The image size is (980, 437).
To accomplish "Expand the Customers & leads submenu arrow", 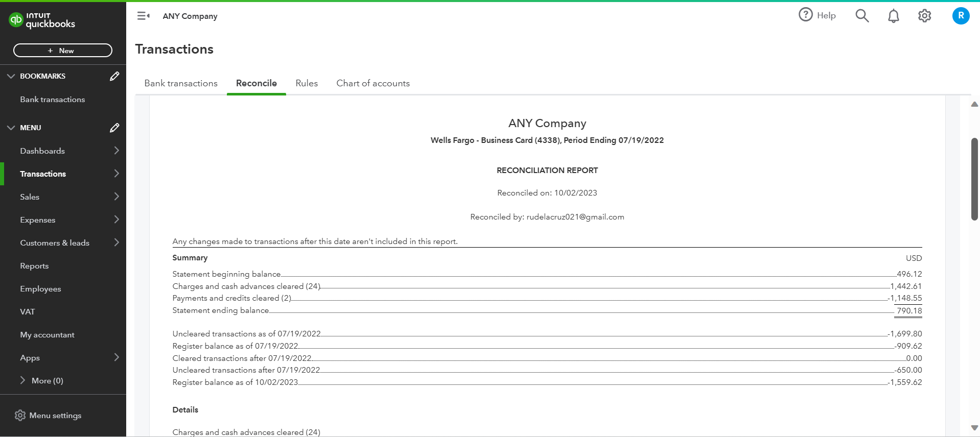I will click(x=116, y=242).
